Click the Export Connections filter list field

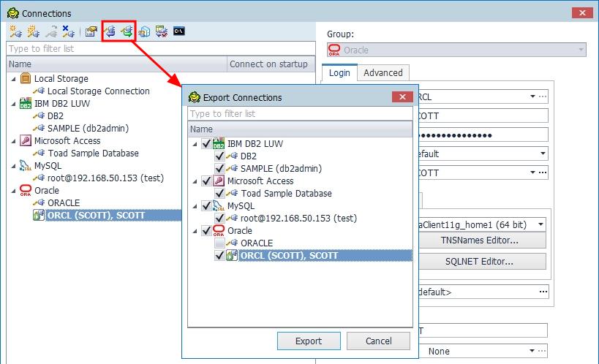300,114
